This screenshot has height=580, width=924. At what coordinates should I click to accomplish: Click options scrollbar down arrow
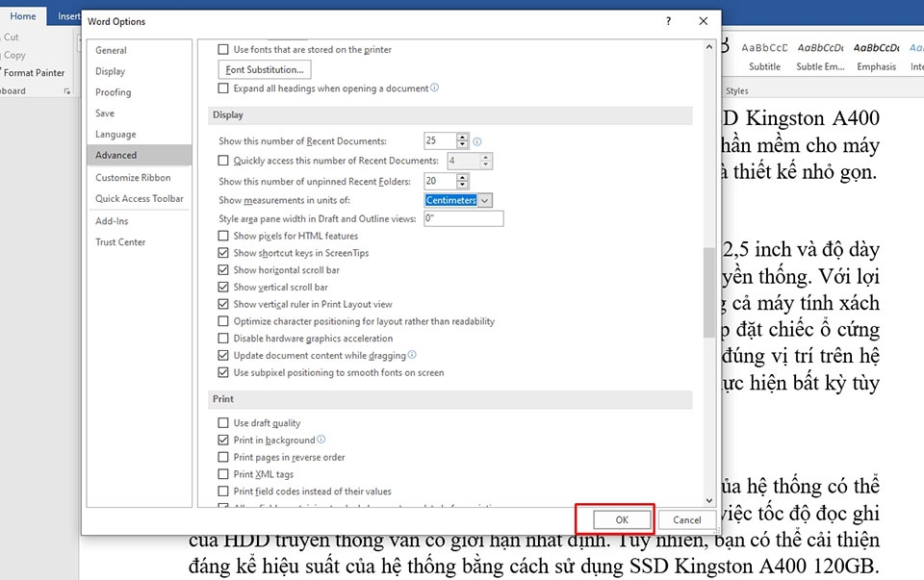709,500
